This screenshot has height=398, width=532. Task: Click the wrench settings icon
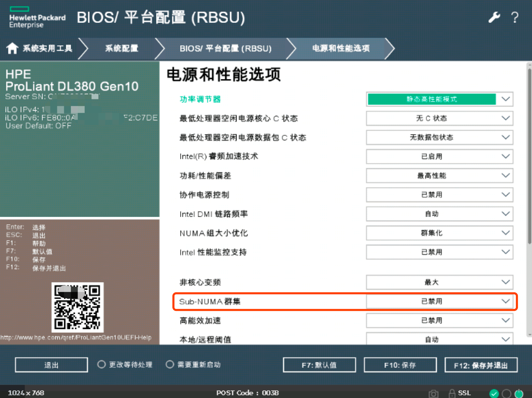(x=494, y=17)
